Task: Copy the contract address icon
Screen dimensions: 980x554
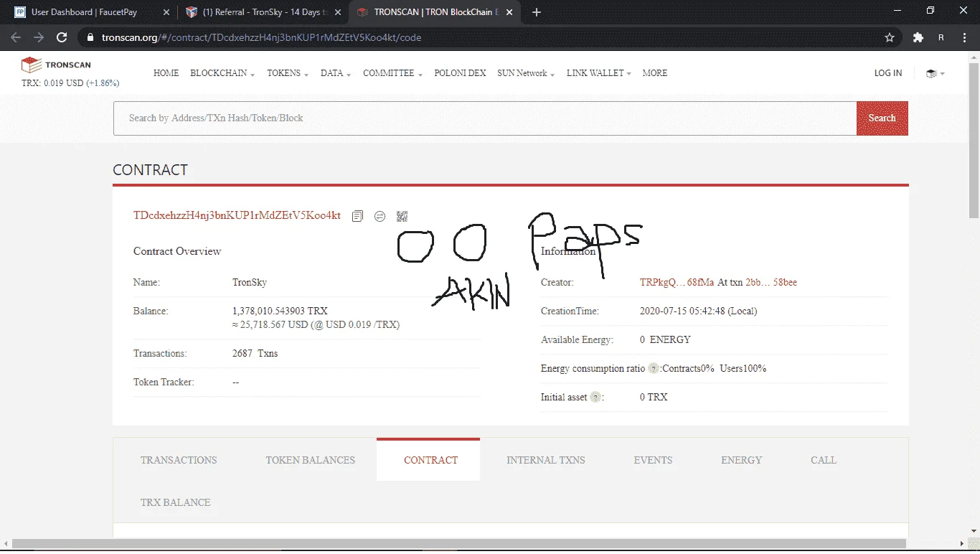Action: click(357, 216)
